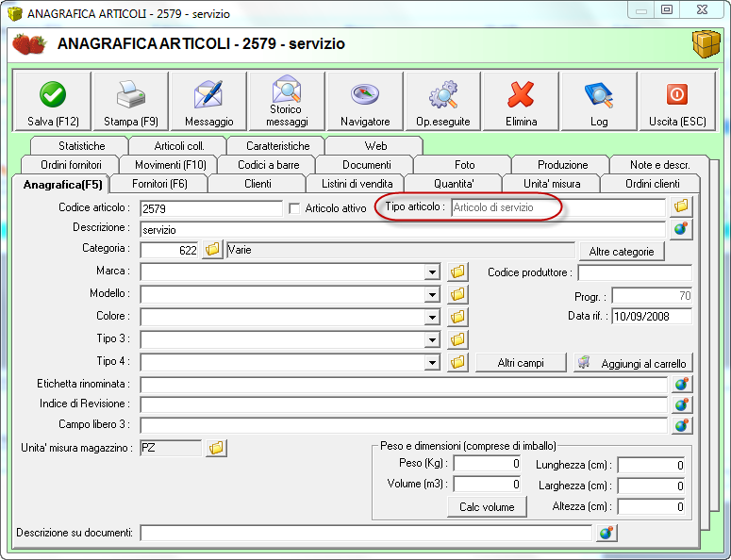Click the Descrizione su documenti field
The image size is (731, 560).
point(366,533)
